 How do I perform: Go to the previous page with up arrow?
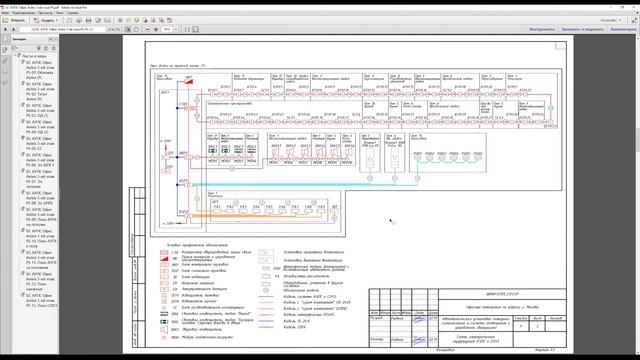click(x=5, y=29)
